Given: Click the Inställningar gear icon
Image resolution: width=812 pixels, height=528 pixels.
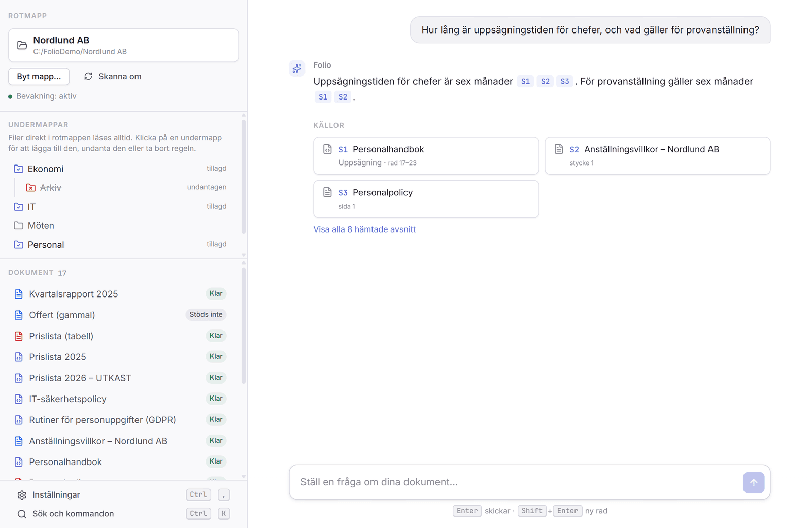Looking at the screenshot, I should coord(22,495).
